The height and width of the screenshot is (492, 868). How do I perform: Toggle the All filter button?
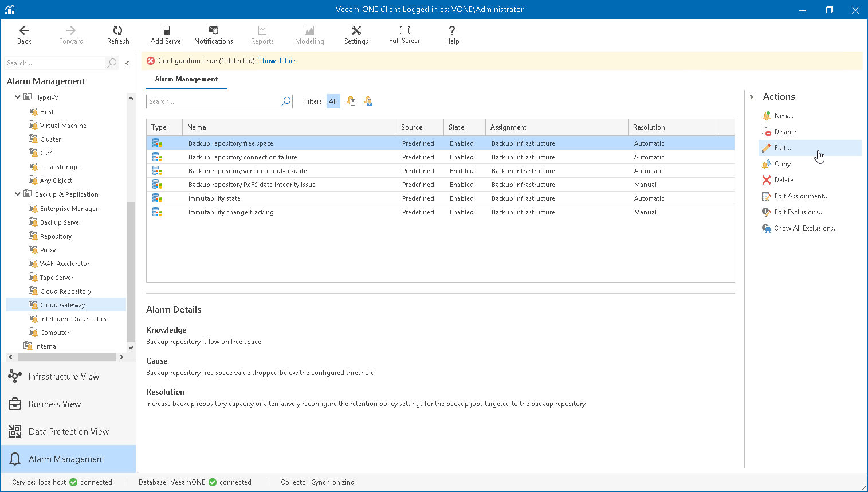[x=333, y=101]
